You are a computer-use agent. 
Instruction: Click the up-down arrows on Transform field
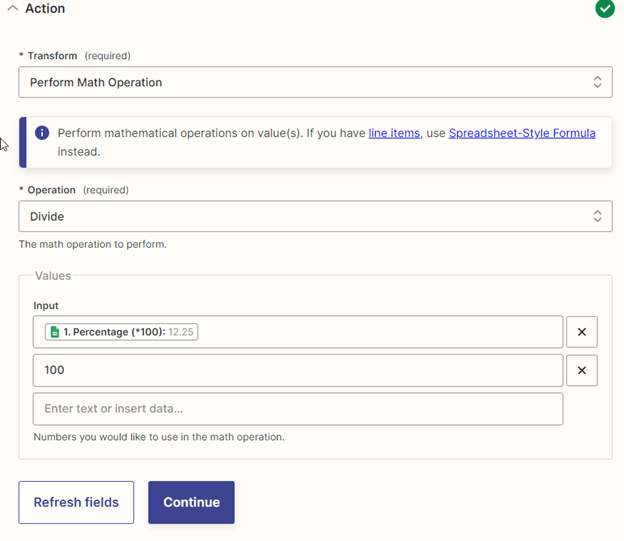tap(597, 82)
